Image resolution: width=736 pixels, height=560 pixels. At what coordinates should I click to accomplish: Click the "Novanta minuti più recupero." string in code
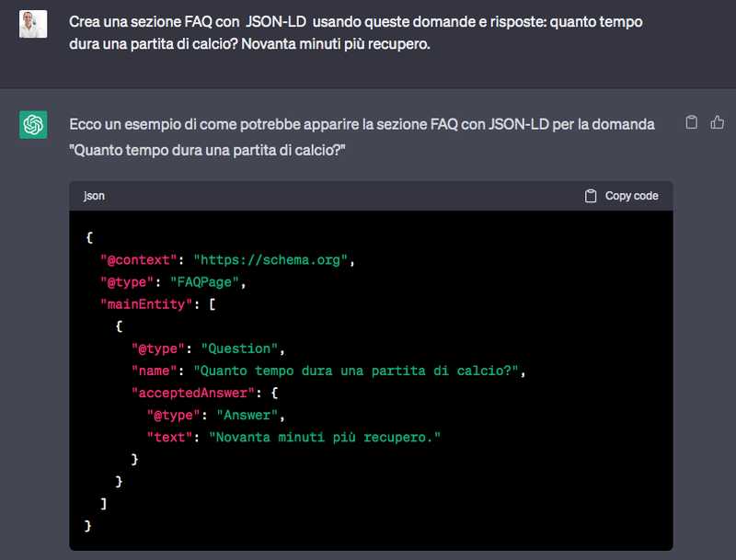tap(325, 437)
